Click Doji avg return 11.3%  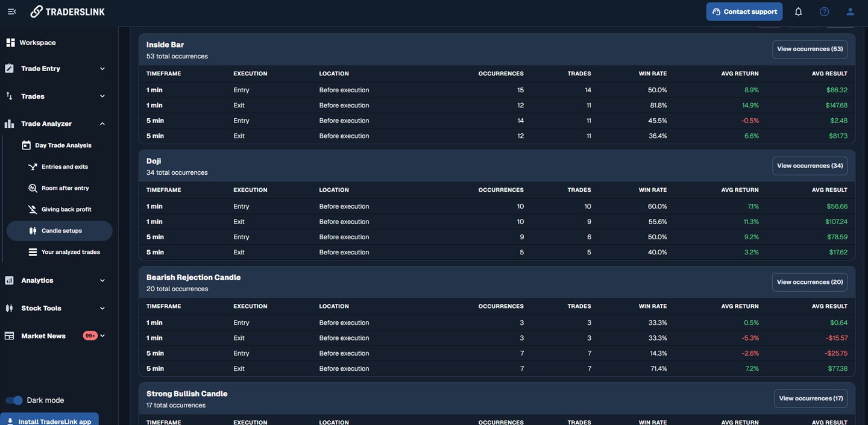tap(751, 222)
